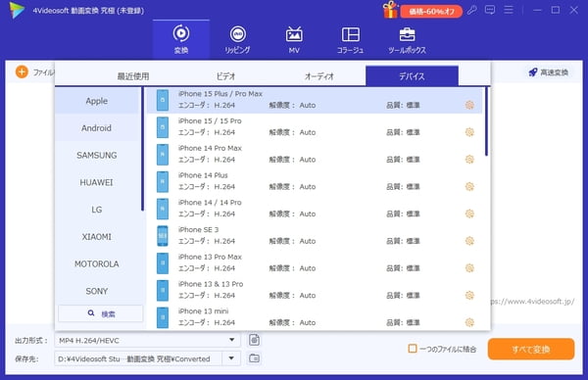Viewport: 588px width, 380px height.
Task: Click the gift box promotion icon
Action: (390, 10)
